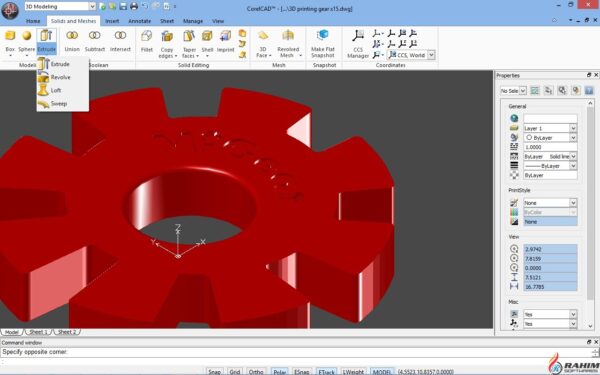Open the Layer 1 dropdown
The height and width of the screenshot is (375, 600).
573,128
